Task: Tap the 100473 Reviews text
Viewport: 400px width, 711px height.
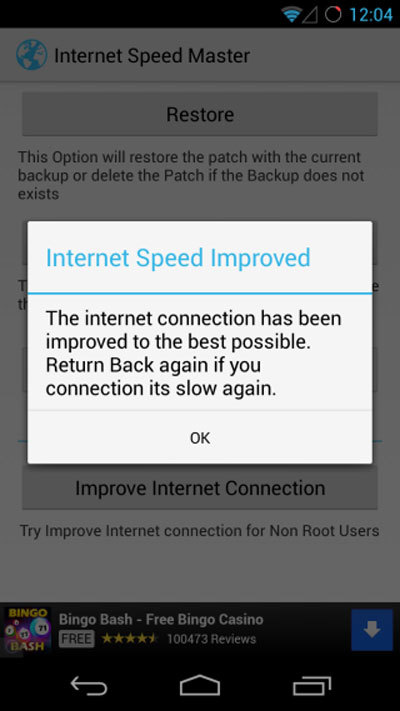Action: 211,639
